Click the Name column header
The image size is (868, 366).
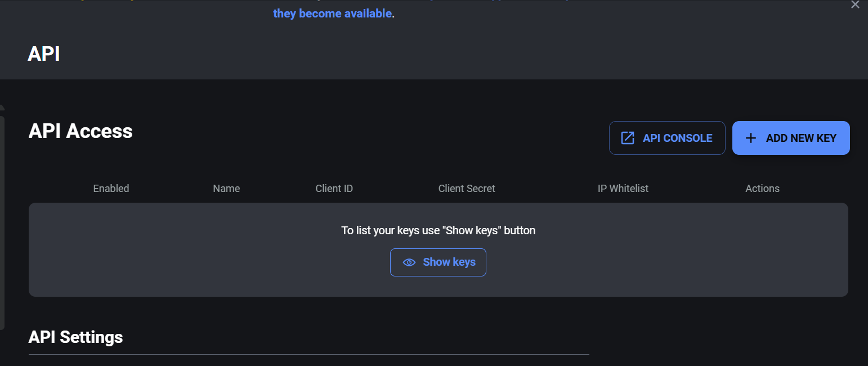(x=226, y=188)
